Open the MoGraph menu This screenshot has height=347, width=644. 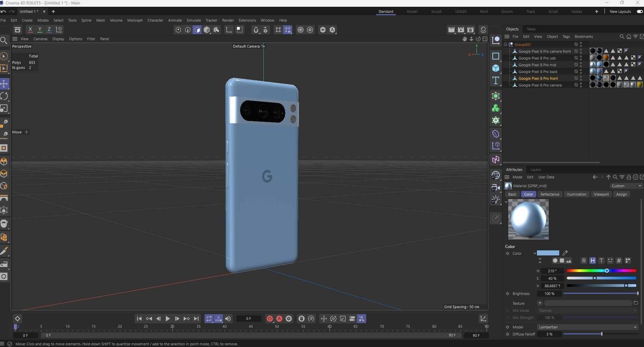pyautogui.click(x=135, y=20)
